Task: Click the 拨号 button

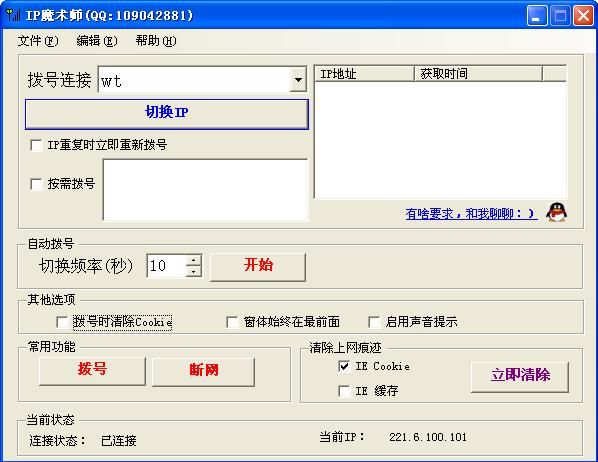Action: coord(92,371)
